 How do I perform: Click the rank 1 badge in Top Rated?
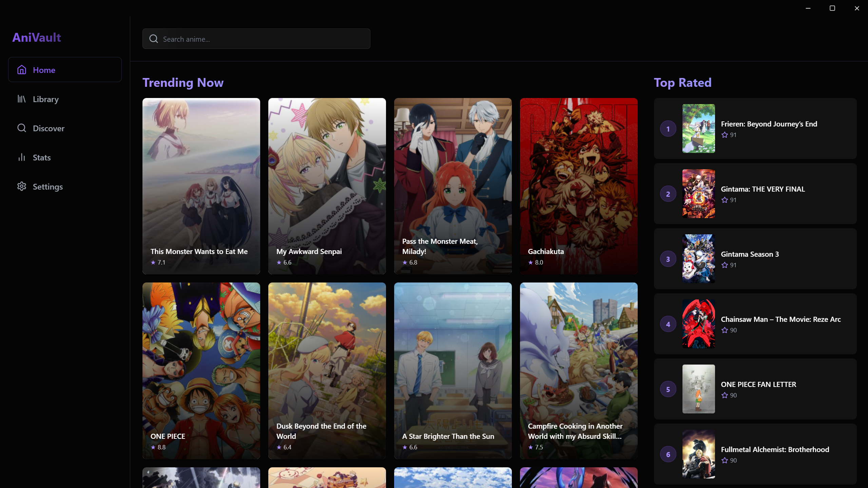pos(668,129)
